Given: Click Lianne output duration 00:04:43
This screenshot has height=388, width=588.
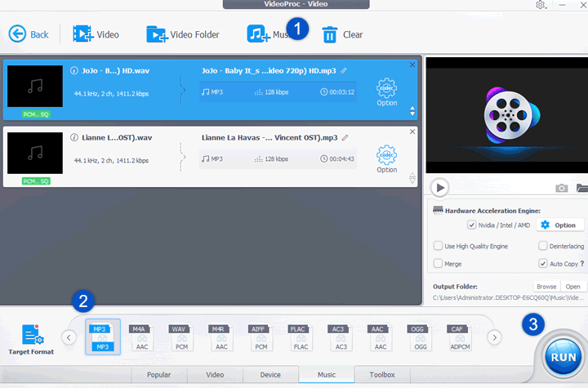Looking at the screenshot, I should click(341, 158).
